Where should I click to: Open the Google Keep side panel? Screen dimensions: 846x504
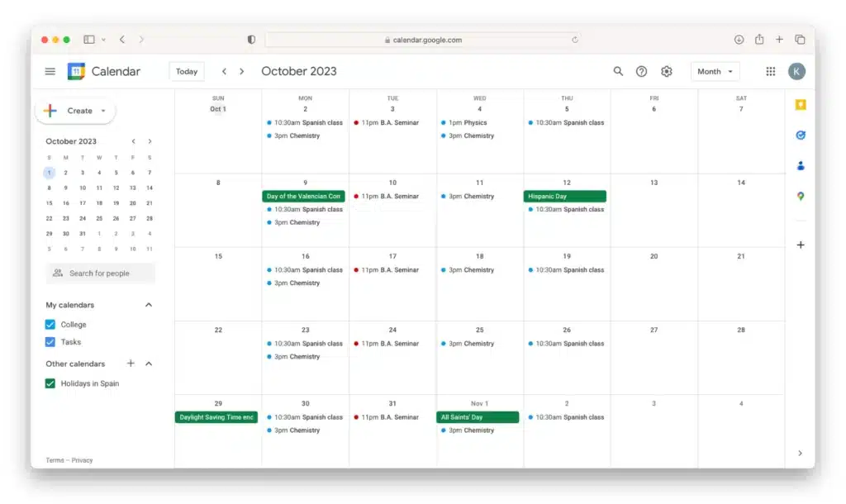point(800,104)
